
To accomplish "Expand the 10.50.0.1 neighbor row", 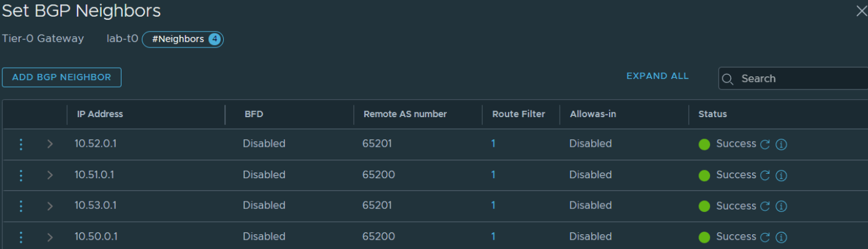I will click(x=50, y=237).
